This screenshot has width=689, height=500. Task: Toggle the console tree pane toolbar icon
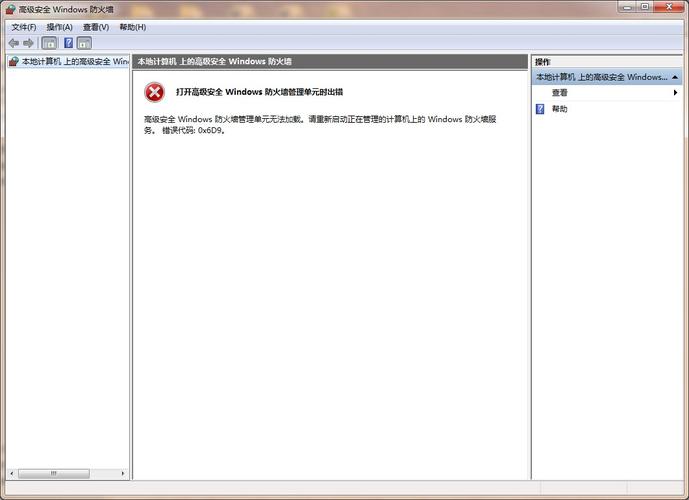pyautogui.click(x=49, y=43)
